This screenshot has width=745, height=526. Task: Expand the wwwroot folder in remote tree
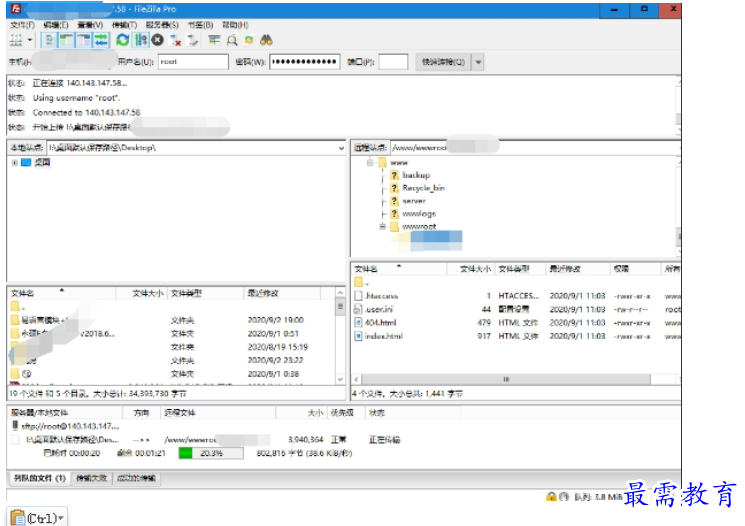tap(382, 227)
